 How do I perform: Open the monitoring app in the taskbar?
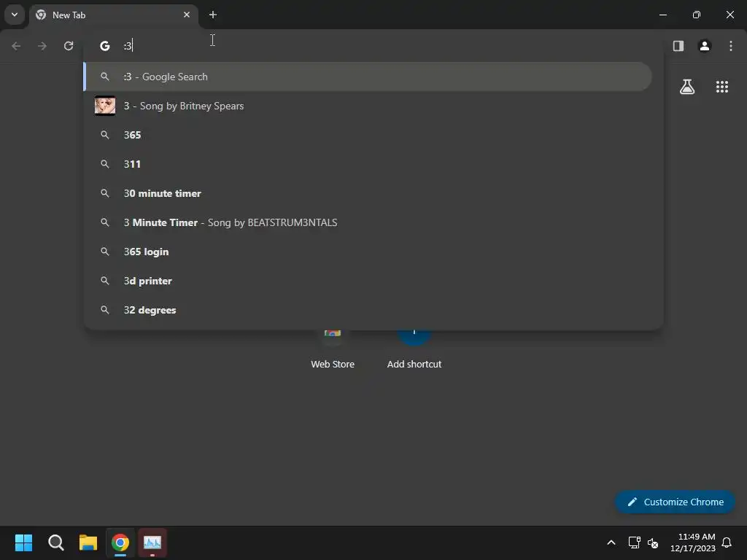(x=152, y=542)
